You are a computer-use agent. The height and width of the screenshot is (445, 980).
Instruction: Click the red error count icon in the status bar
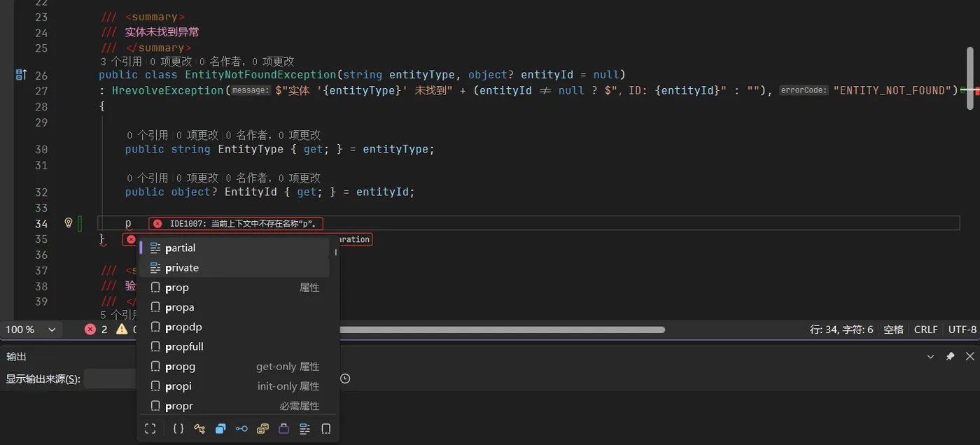(90, 329)
